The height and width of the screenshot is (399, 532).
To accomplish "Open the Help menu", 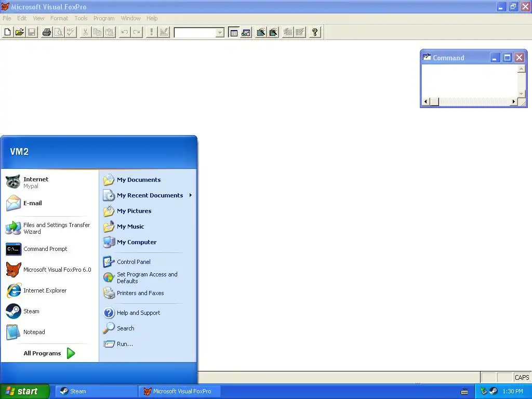I will click(x=152, y=18).
